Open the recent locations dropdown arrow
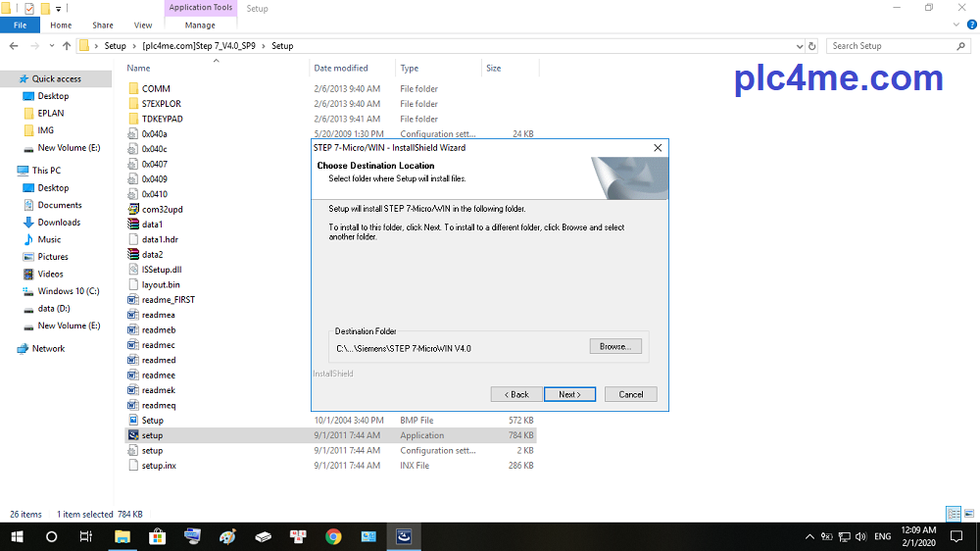This screenshot has width=980, height=551. pyautogui.click(x=52, y=46)
